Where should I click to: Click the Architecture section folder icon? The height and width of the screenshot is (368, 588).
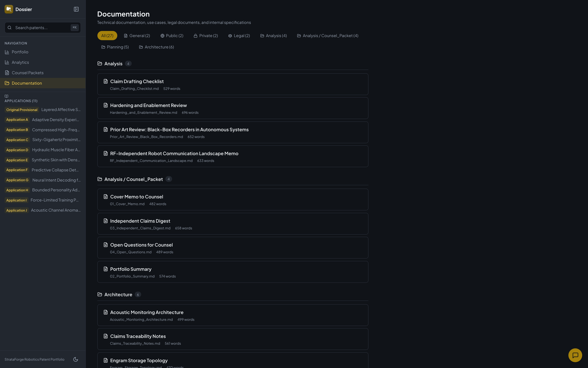point(100,294)
